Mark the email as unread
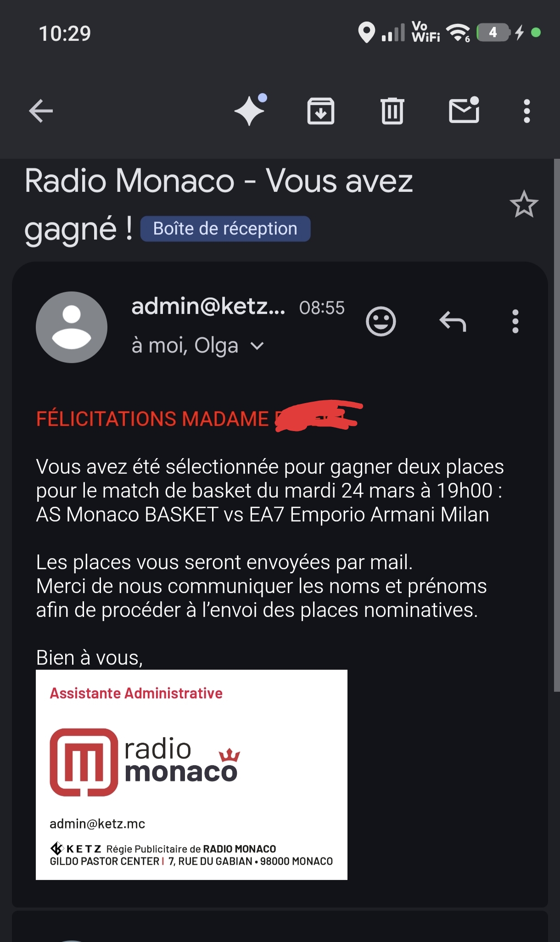This screenshot has width=560, height=942. 464,110
